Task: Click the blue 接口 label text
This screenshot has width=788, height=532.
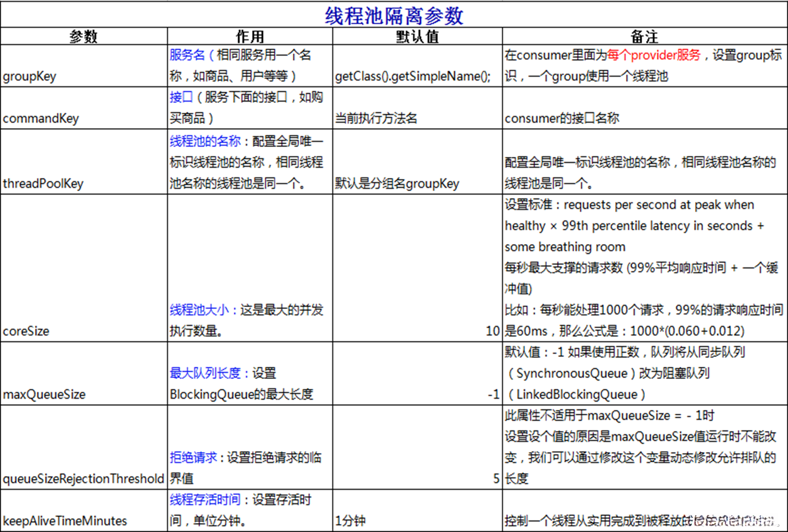Action: [181, 97]
